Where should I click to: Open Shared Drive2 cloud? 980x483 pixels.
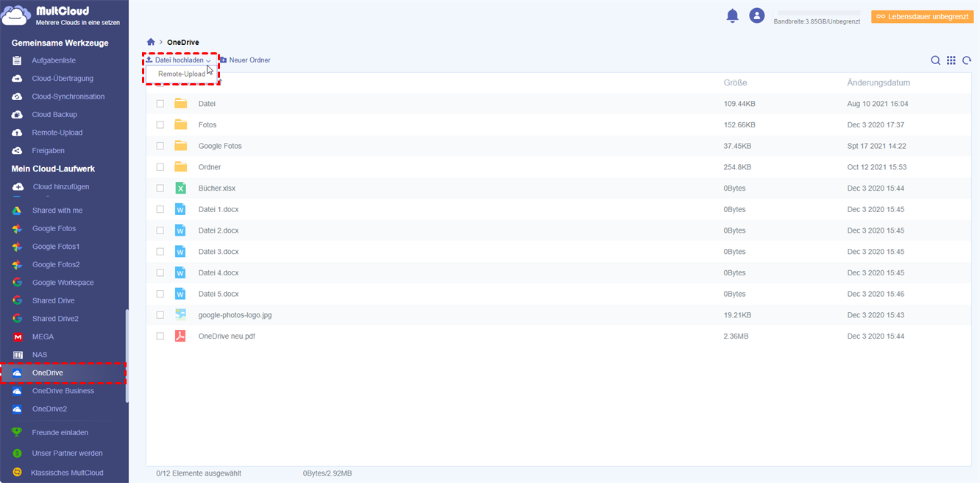point(55,319)
